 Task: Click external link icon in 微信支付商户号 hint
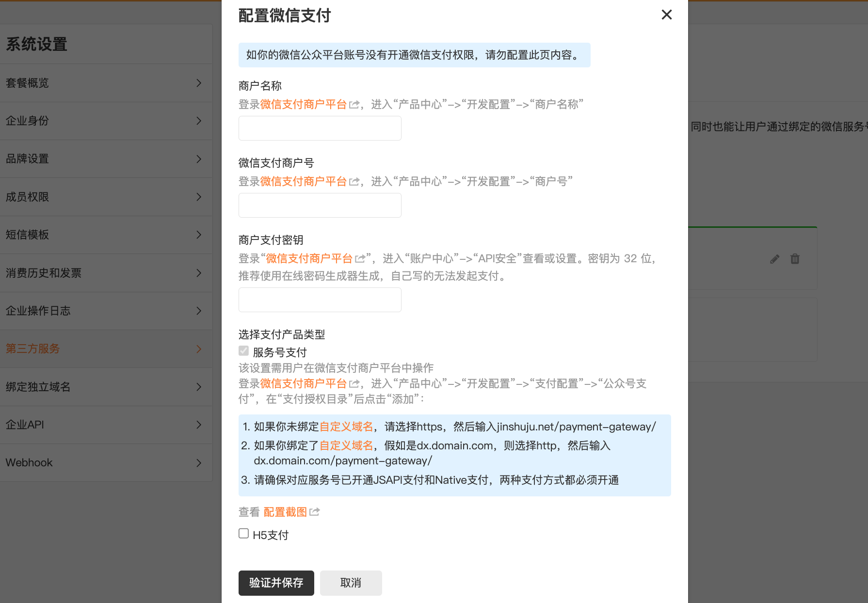point(354,182)
